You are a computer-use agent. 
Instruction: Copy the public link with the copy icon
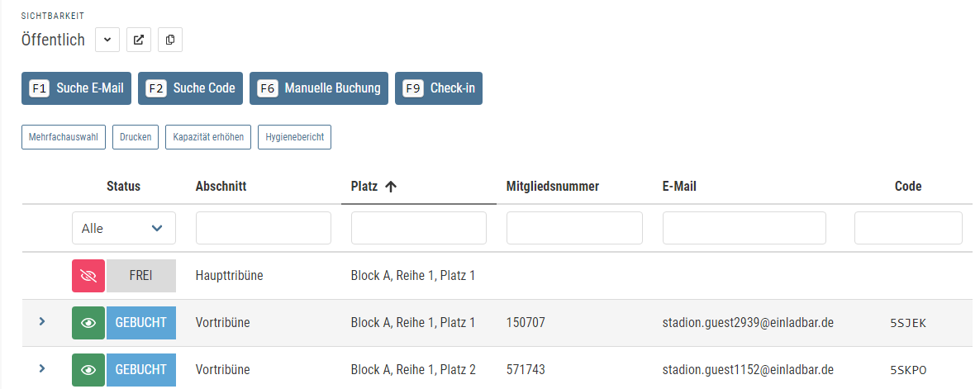[x=170, y=40]
